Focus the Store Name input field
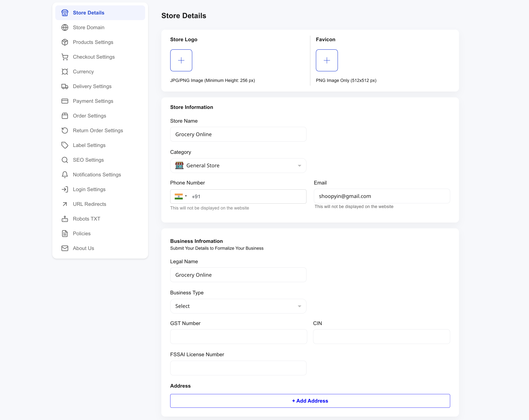Viewport: 529px width, 420px height. (238, 134)
